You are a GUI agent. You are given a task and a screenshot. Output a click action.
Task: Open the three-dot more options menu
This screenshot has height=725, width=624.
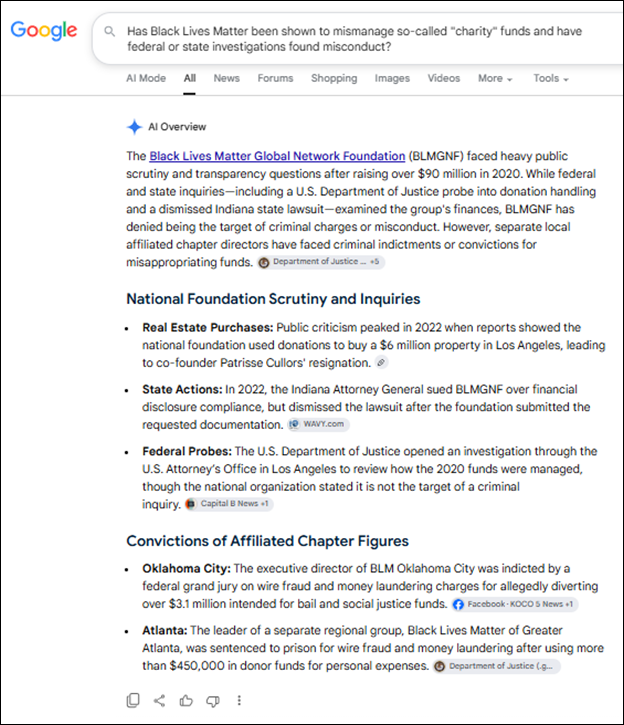pos(239,700)
